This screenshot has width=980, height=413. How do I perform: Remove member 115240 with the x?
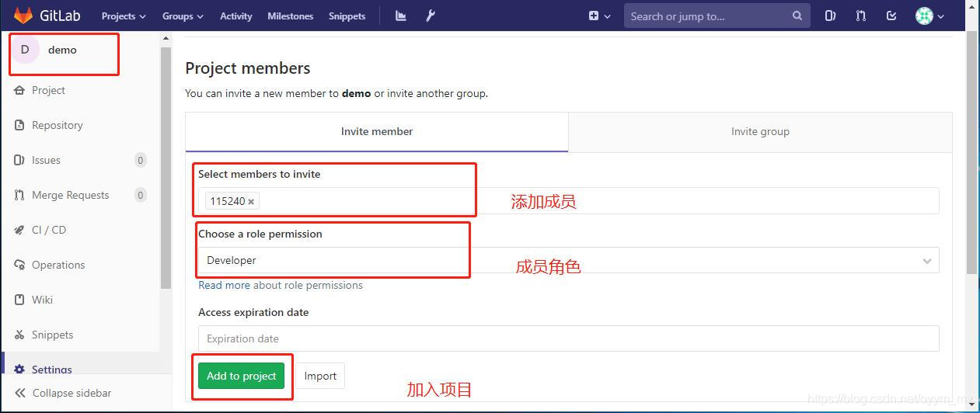[251, 202]
